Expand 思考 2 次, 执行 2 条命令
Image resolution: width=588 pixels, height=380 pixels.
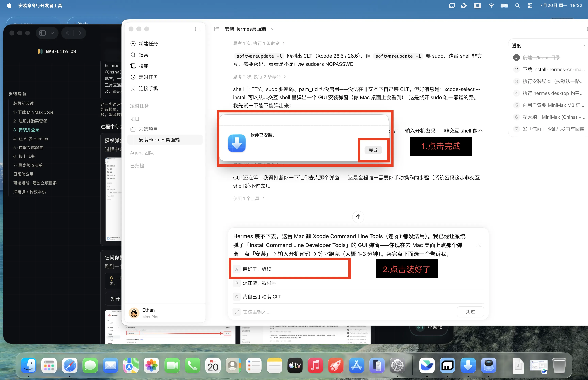tap(260, 77)
